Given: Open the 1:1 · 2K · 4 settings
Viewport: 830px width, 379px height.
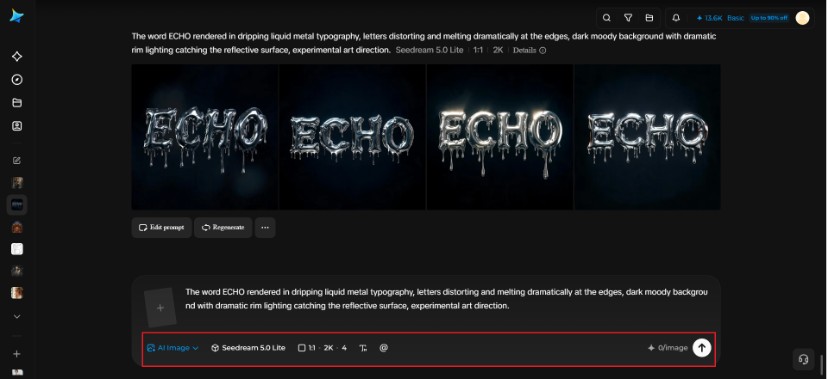Looking at the screenshot, I should tap(322, 348).
